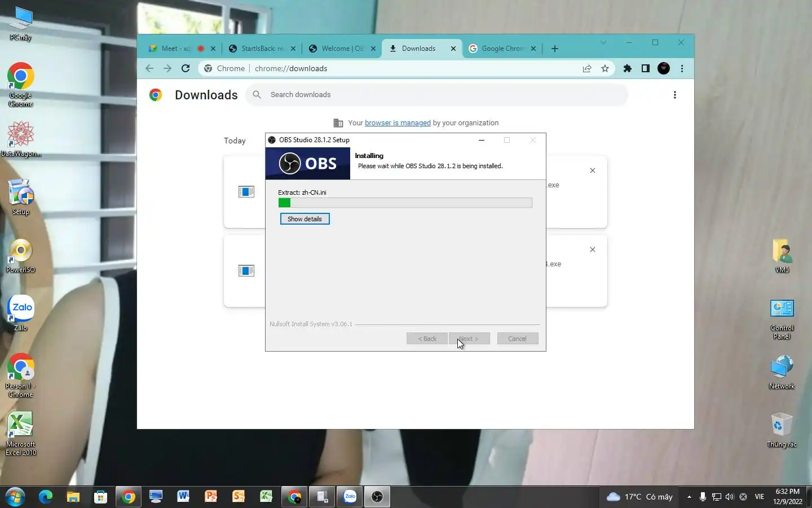This screenshot has height=508, width=812.
Task: Open Microsoft Excel 2010 desktop shortcut
Action: tap(21, 434)
